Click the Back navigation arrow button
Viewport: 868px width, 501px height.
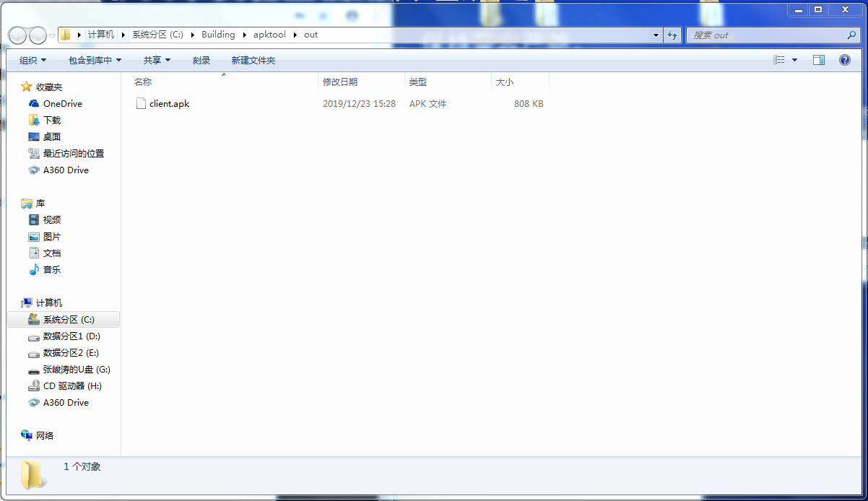tap(17, 35)
